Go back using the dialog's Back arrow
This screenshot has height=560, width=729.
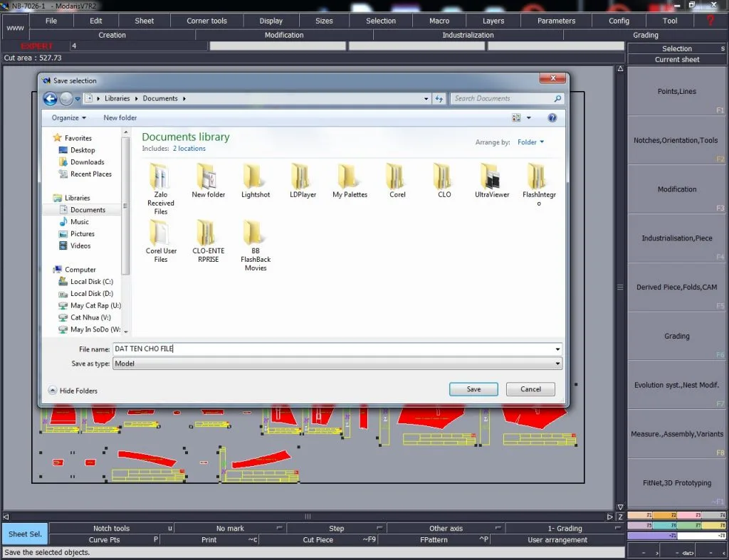[51, 98]
